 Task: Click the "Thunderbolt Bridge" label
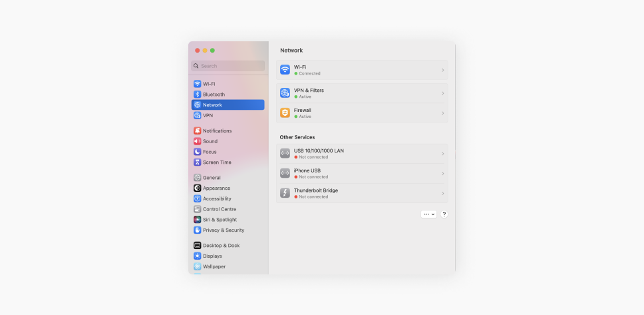pos(316,190)
